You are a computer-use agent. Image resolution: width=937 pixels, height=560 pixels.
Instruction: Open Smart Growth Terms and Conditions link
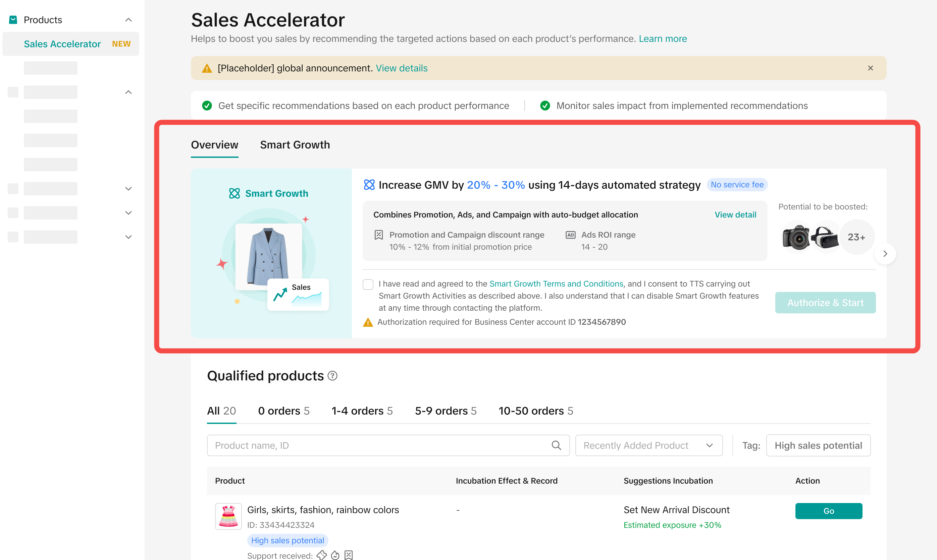pos(556,284)
